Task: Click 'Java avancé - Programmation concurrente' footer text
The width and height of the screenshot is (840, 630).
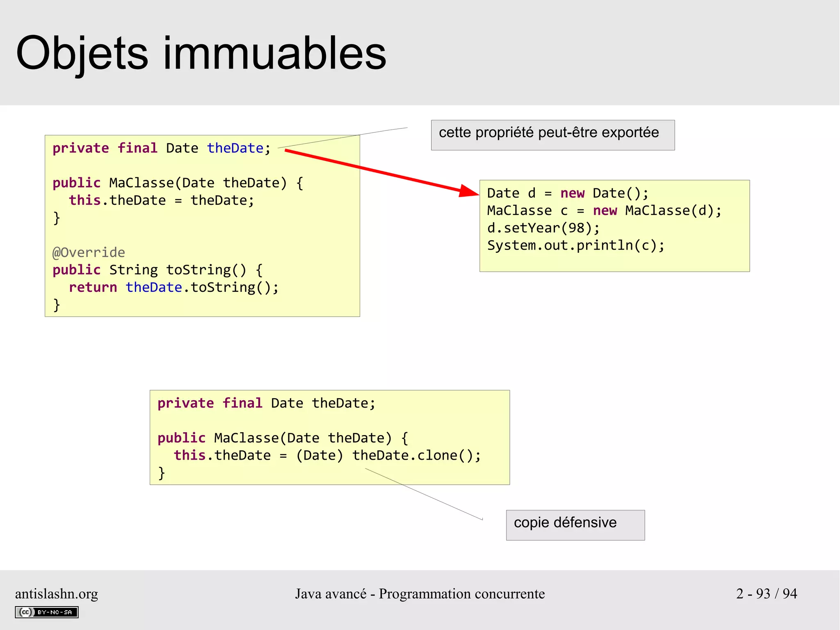Action: pyautogui.click(x=420, y=594)
